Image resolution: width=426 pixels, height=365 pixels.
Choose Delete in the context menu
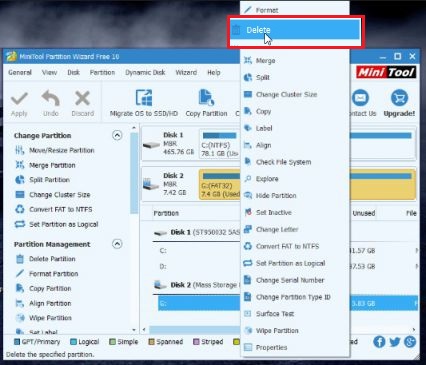point(295,30)
